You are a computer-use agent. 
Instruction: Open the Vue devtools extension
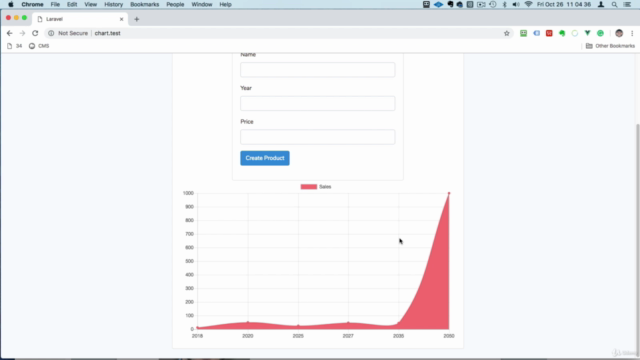tap(587, 33)
